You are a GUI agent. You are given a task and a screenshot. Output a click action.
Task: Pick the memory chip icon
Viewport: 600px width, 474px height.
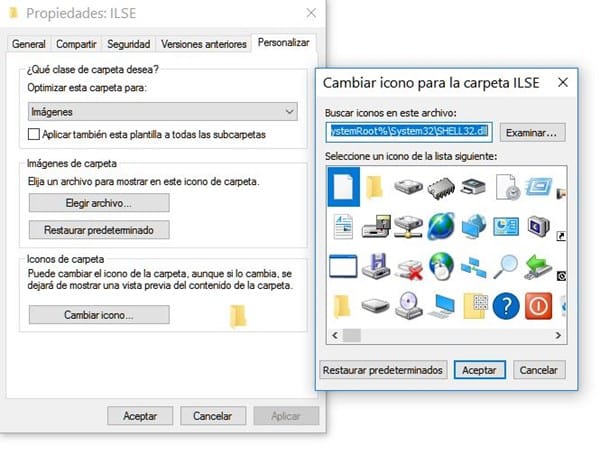tap(441, 187)
